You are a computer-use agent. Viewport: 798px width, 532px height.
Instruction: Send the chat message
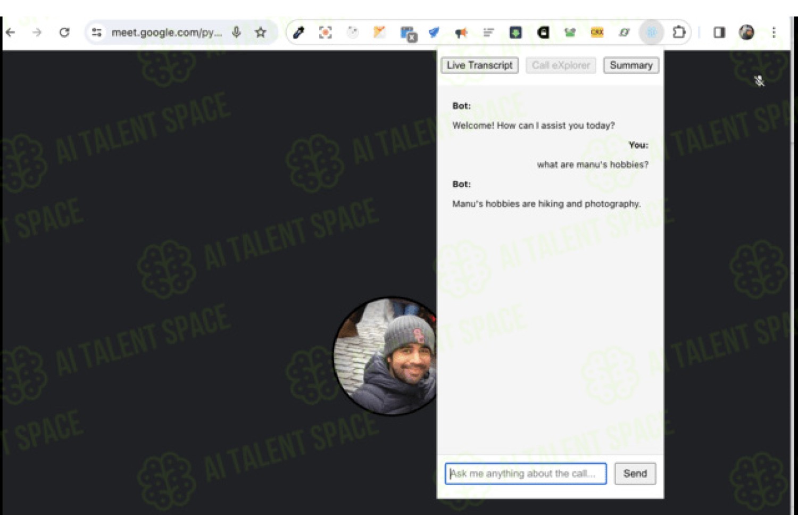pyautogui.click(x=635, y=473)
